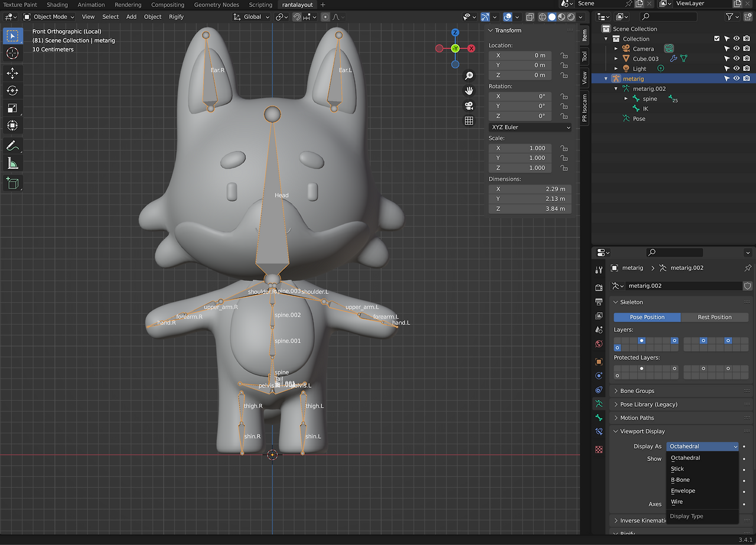756x545 pixels.
Task: Click the pan hand viewport icon
Action: tap(469, 90)
